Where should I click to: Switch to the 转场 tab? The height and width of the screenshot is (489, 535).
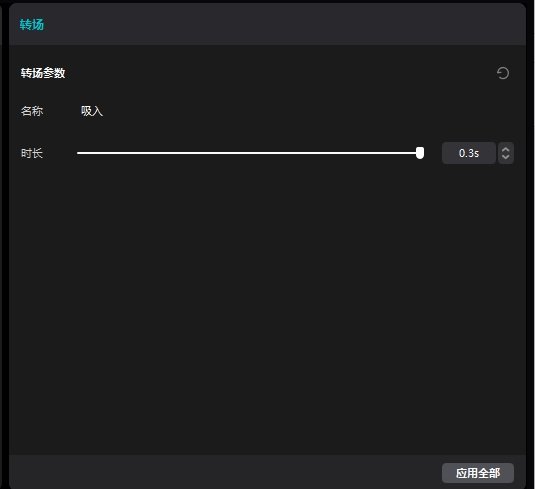tap(32, 25)
